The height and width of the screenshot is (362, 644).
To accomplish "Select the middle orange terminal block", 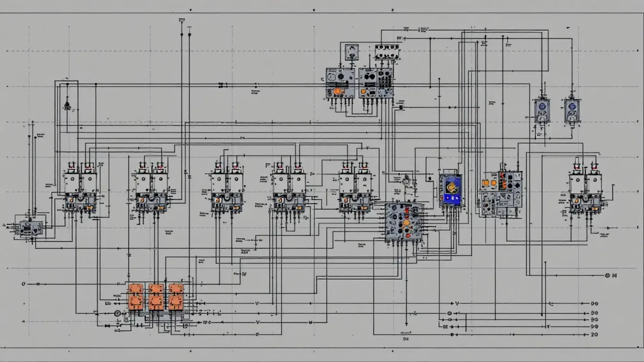I will tap(156, 297).
